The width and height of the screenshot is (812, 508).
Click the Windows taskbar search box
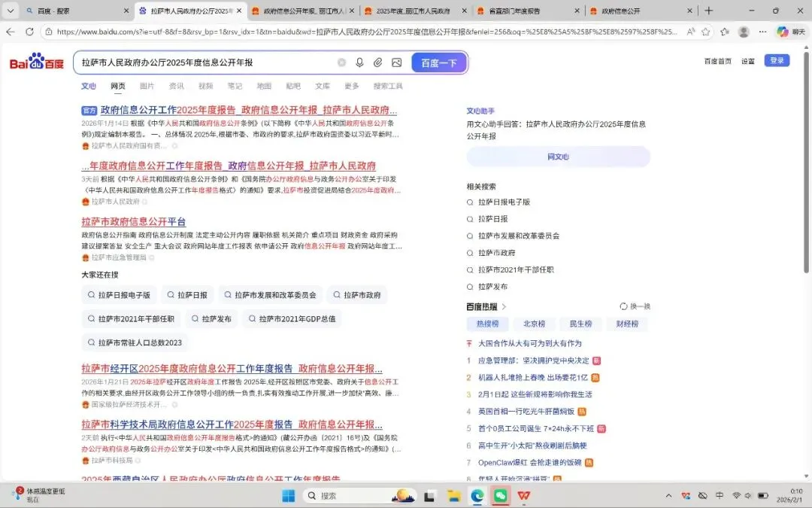360,496
